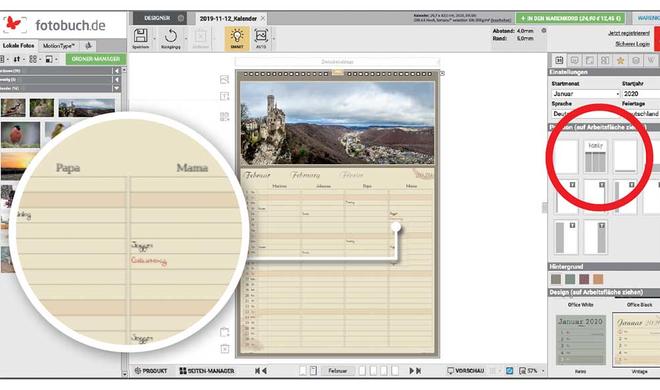Go to next calendar page
This screenshot has width=660, height=390.
pos(412,371)
